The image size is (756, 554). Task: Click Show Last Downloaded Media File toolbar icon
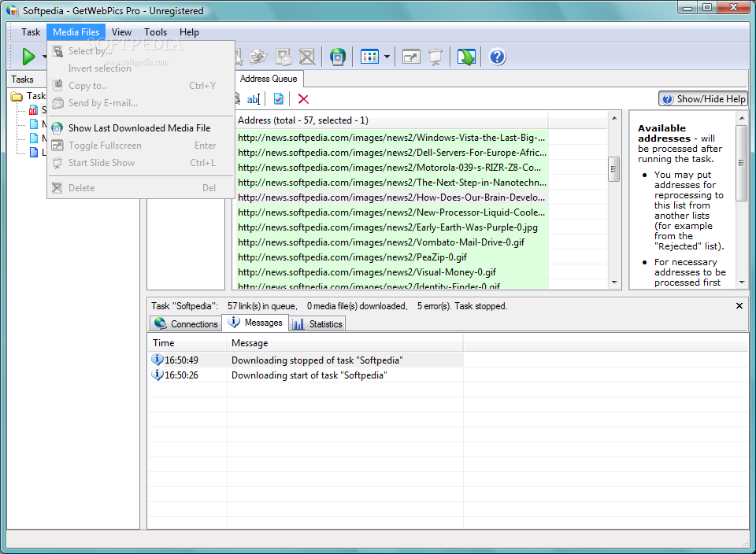[x=338, y=57]
